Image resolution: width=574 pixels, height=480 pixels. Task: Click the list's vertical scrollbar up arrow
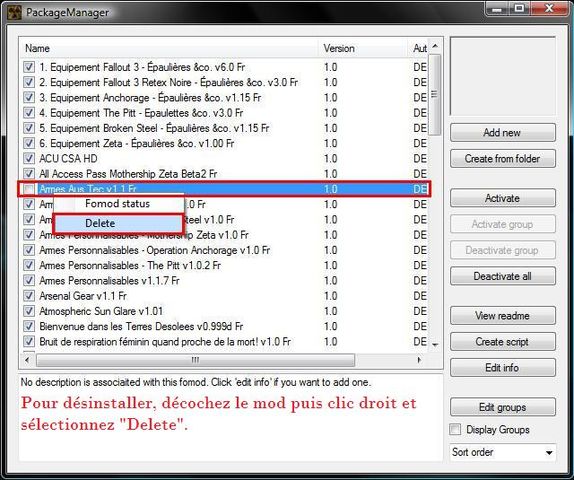pos(435,46)
